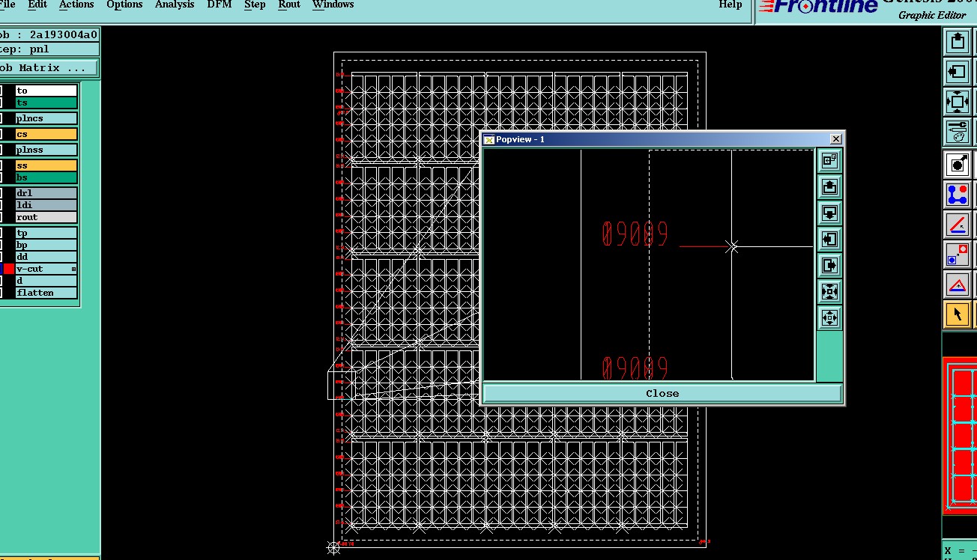977x560 pixels.
Task: Click the Popview pan-up icon
Action: click(829, 186)
